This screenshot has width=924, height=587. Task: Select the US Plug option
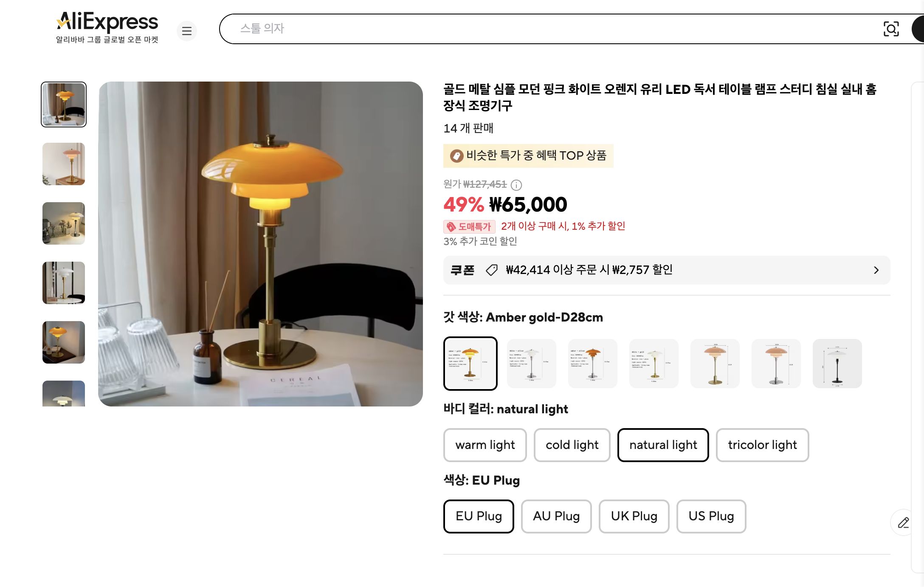click(x=711, y=516)
